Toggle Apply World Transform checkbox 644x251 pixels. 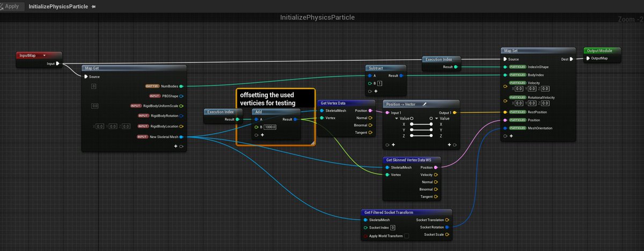coord(406,236)
